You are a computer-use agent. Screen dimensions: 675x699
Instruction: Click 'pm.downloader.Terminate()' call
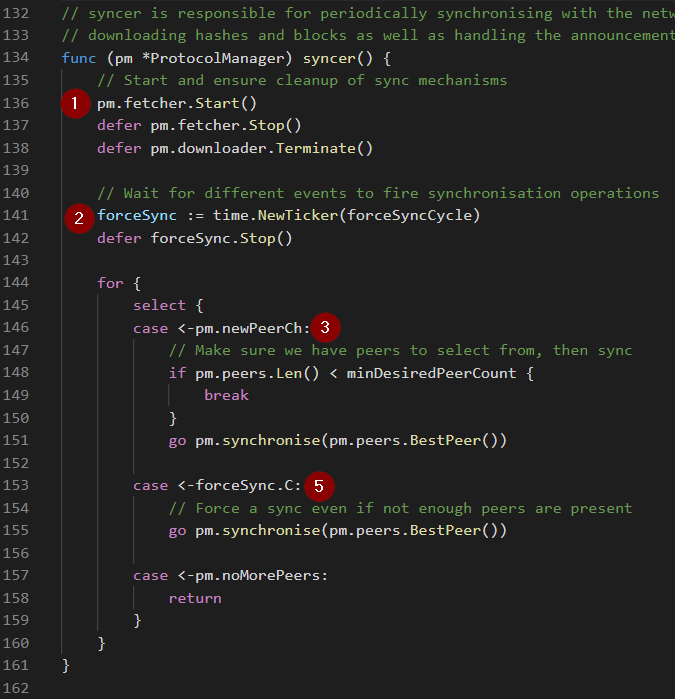pos(262,148)
